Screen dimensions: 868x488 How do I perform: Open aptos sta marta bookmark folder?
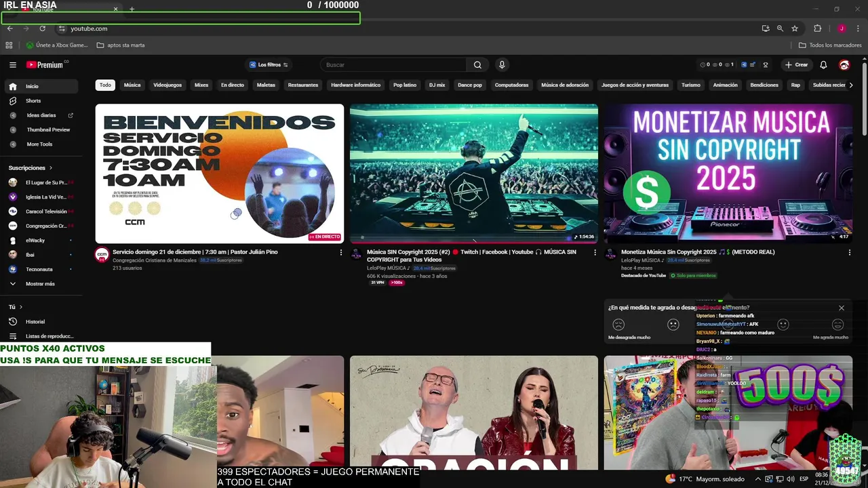point(121,45)
